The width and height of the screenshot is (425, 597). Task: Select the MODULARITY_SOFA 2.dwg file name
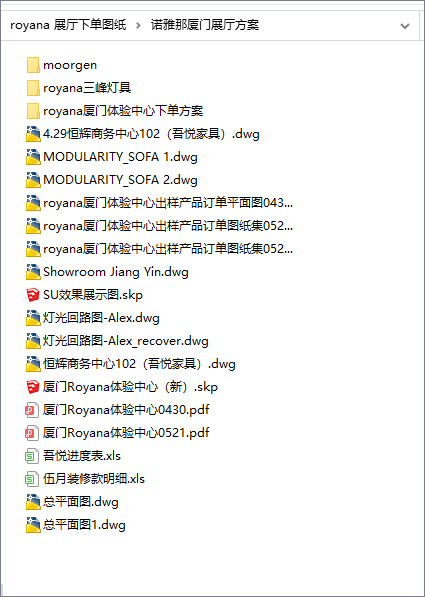click(x=120, y=180)
